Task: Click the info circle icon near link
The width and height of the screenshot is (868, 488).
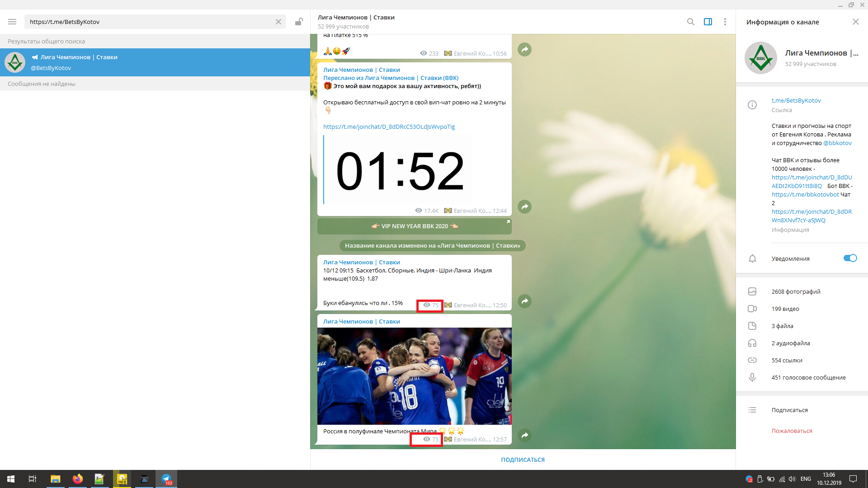Action: point(752,105)
